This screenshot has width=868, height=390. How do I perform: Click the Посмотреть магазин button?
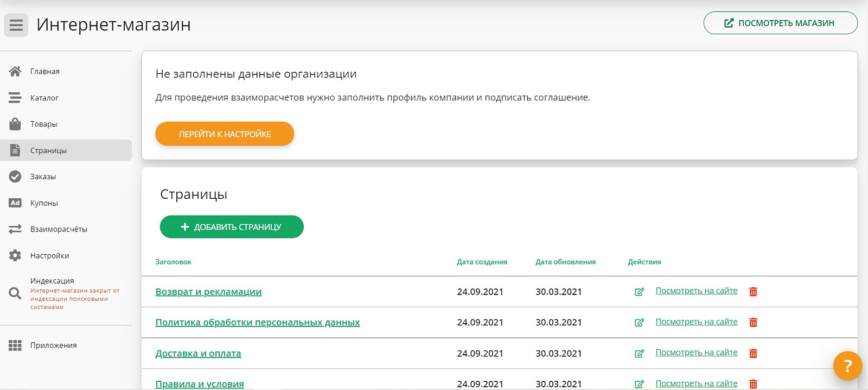(x=780, y=23)
